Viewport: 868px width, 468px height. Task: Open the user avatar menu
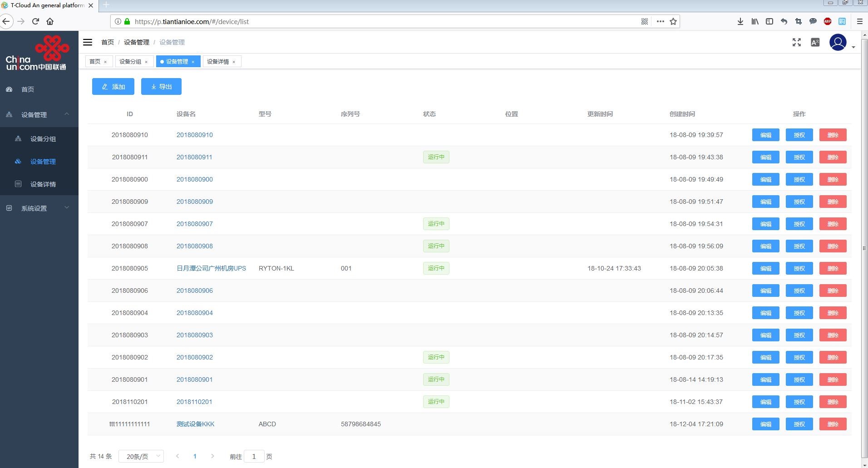tap(838, 43)
